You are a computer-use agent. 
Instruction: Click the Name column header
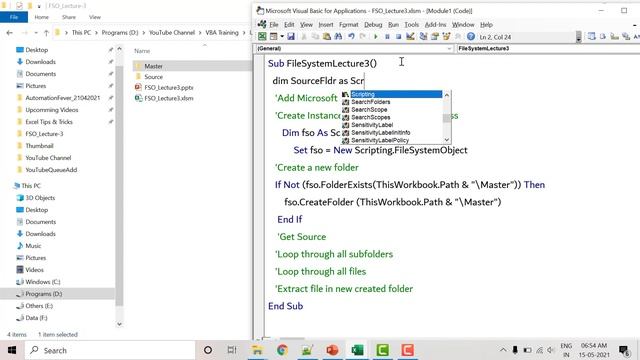tap(142, 51)
